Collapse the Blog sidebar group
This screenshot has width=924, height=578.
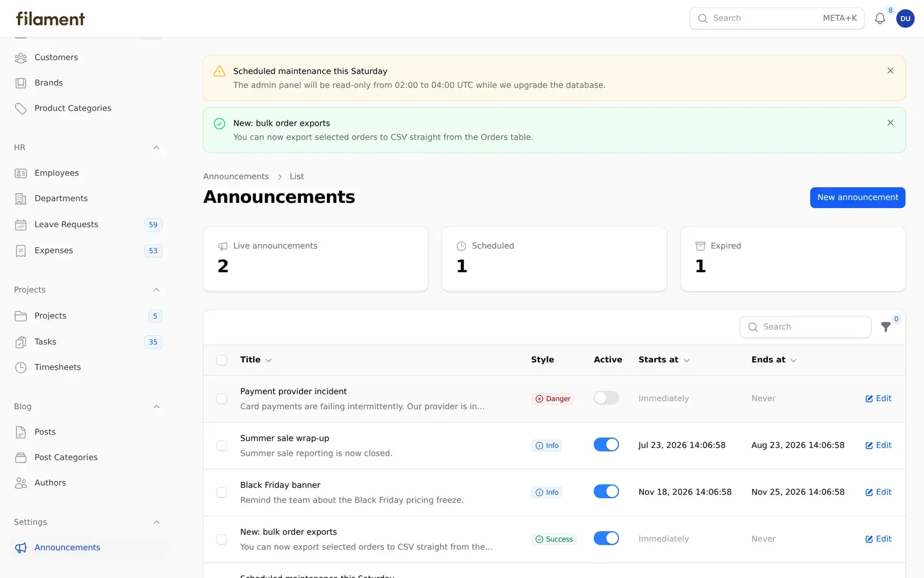pyautogui.click(x=157, y=407)
